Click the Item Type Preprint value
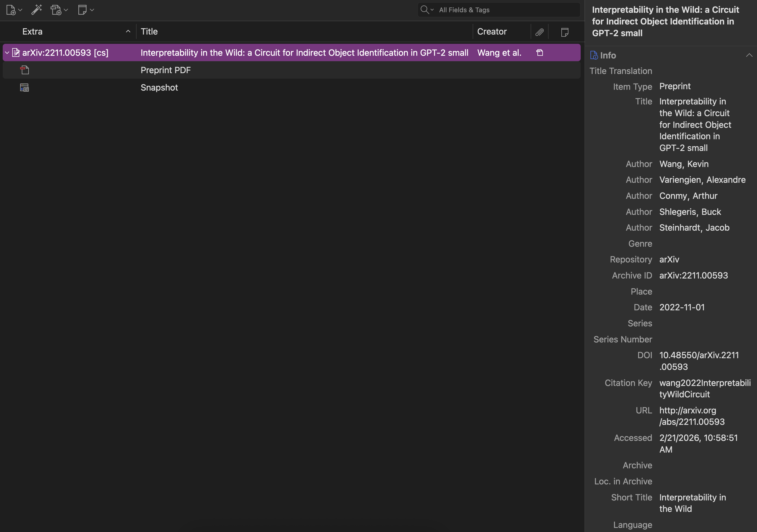757x532 pixels. click(x=675, y=86)
